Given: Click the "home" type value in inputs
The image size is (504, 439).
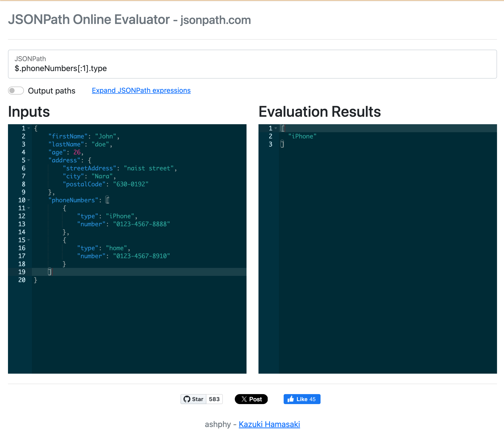Looking at the screenshot, I should pos(116,248).
